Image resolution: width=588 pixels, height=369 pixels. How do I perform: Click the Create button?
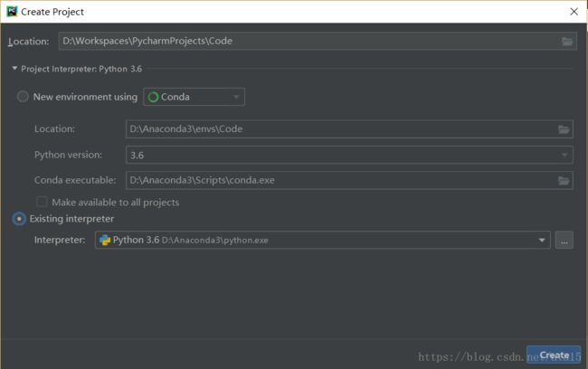point(554,355)
